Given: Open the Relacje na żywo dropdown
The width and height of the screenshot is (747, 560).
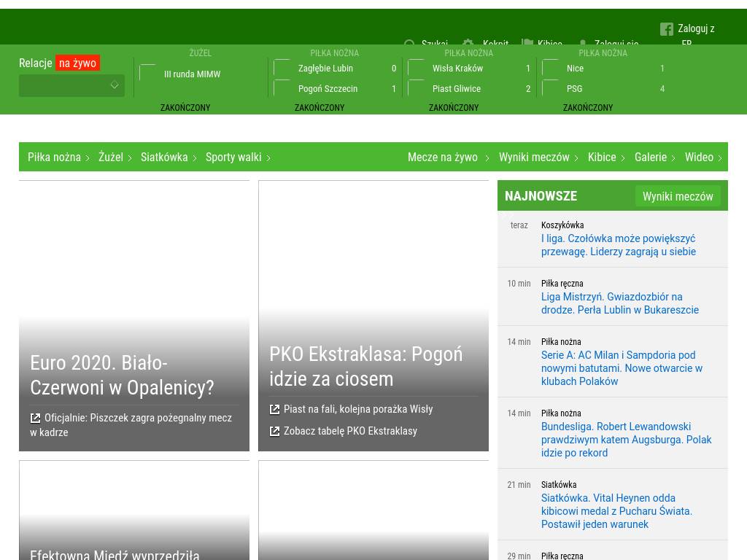Looking at the screenshot, I should pos(71,85).
